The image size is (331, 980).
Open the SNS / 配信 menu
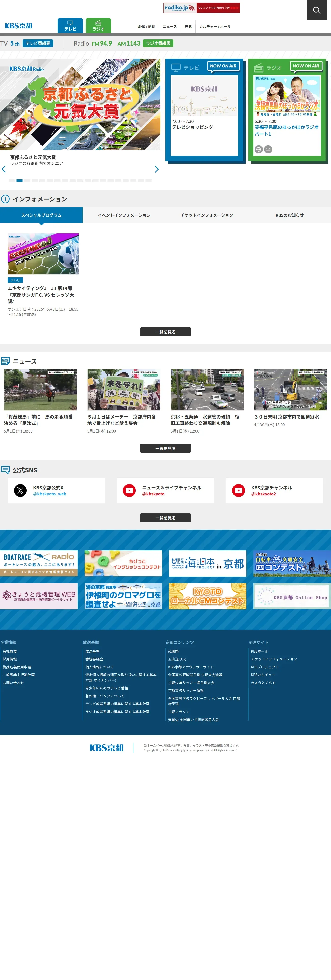147,27
